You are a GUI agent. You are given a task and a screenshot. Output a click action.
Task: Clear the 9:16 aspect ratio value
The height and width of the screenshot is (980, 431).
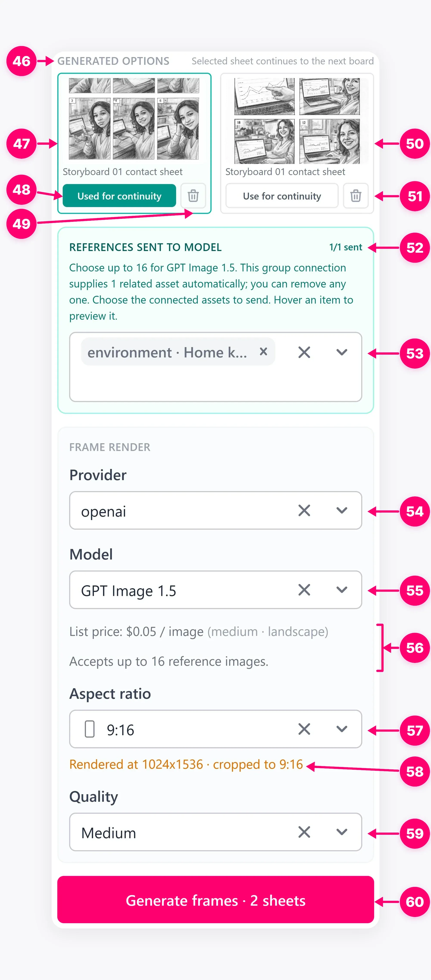click(304, 729)
